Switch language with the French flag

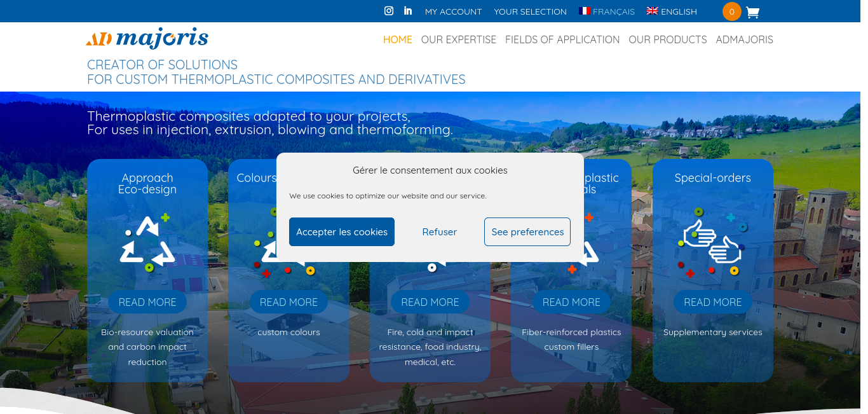[x=585, y=11]
